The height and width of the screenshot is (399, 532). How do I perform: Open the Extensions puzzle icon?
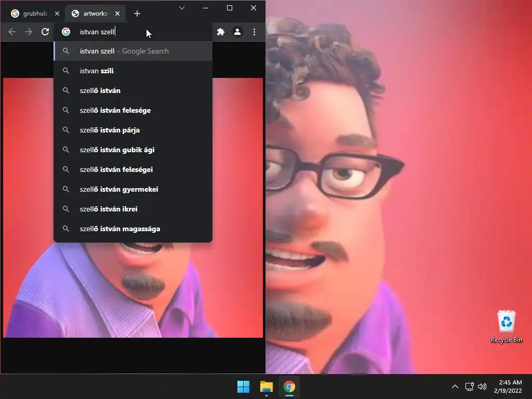point(221,32)
